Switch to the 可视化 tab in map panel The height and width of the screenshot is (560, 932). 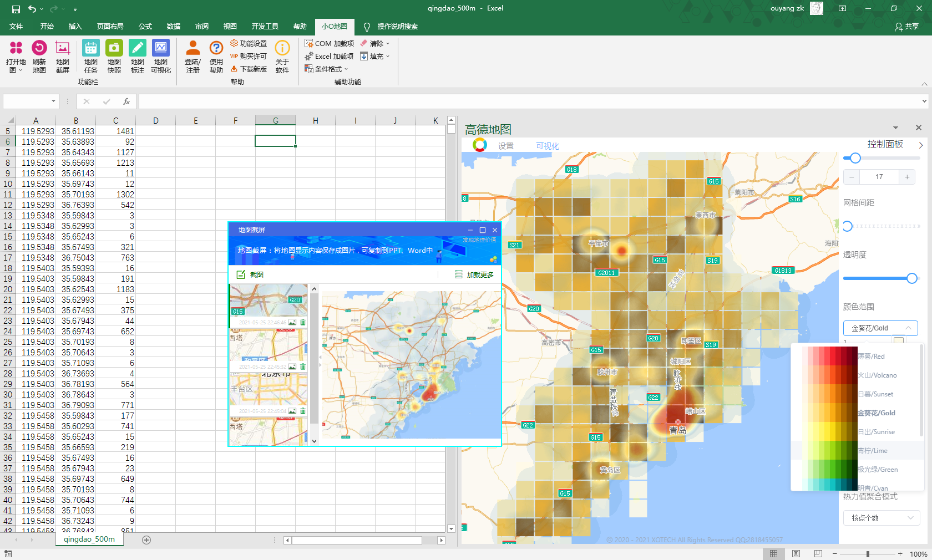coord(547,146)
